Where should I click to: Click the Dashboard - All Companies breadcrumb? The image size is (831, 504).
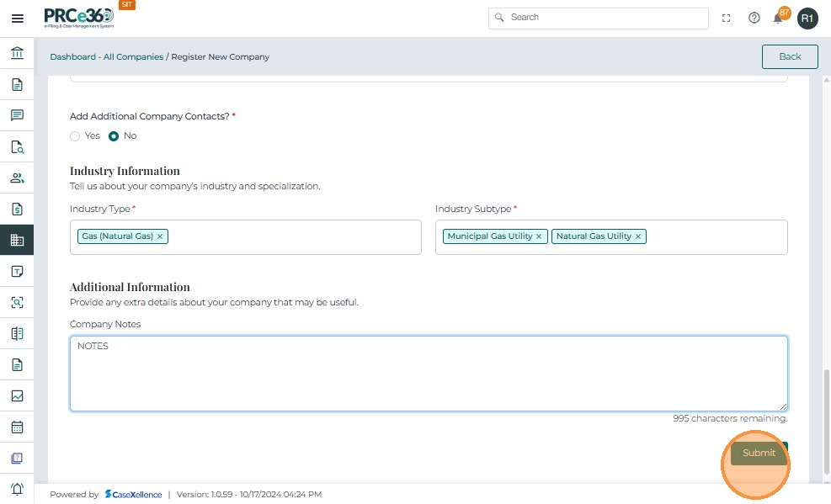click(106, 57)
